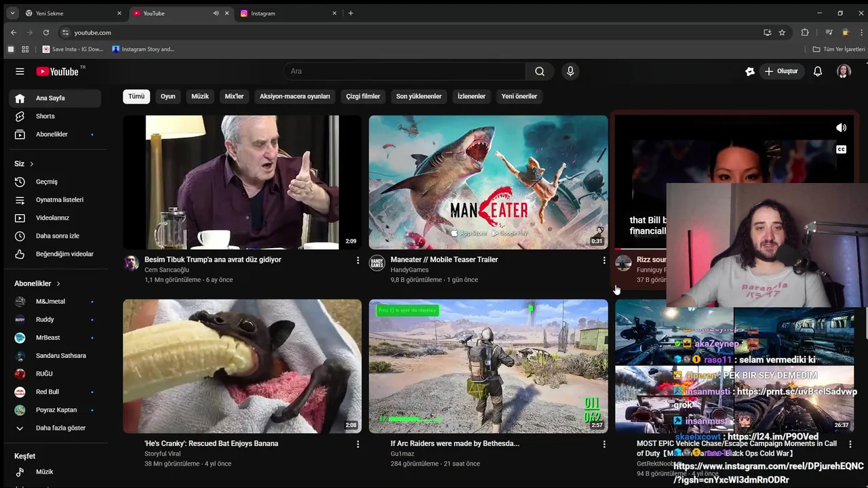
Task: Go back with browser back arrow
Action: 14,33
